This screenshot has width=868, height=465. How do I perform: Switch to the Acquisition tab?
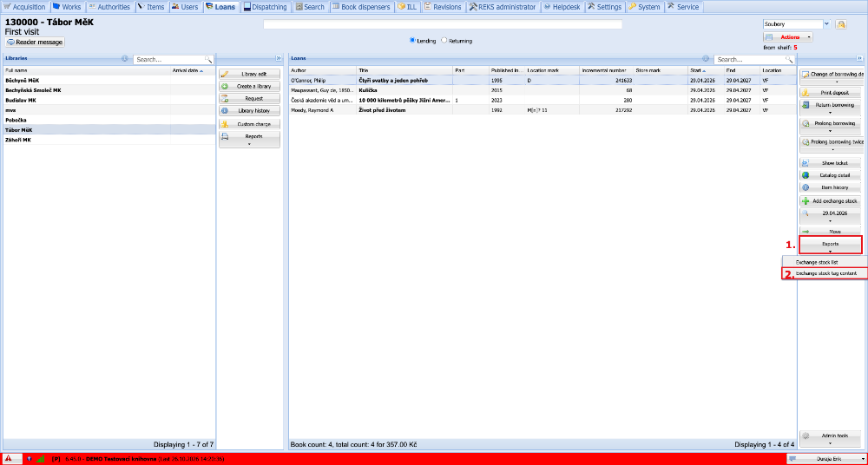coord(25,7)
